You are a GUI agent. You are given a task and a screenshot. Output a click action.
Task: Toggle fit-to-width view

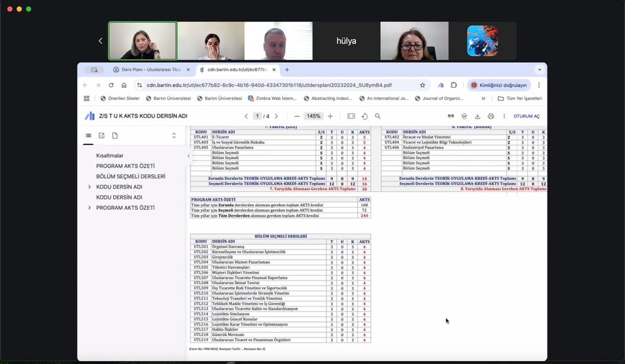click(351, 116)
